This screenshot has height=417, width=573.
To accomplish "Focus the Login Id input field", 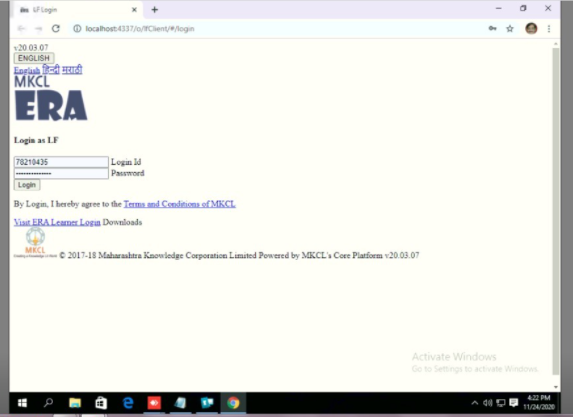I will pyautogui.click(x=61, y=162).
